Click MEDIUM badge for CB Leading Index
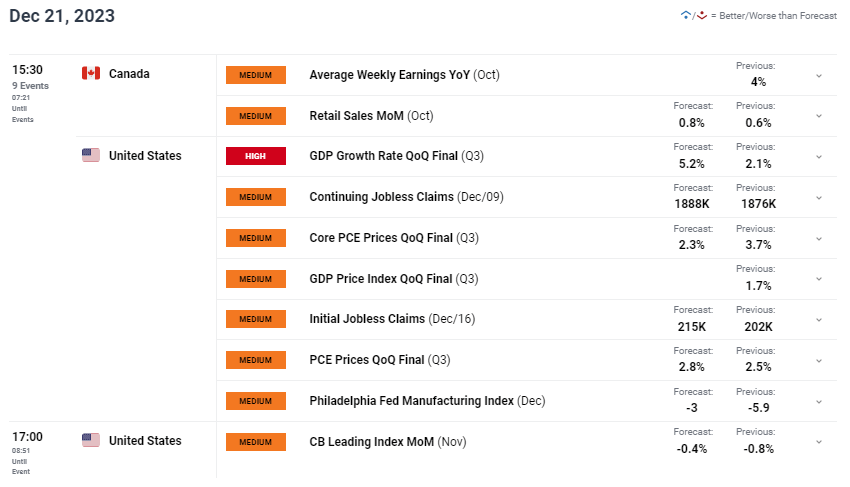 pyautogui.click(x=256, y=441)
